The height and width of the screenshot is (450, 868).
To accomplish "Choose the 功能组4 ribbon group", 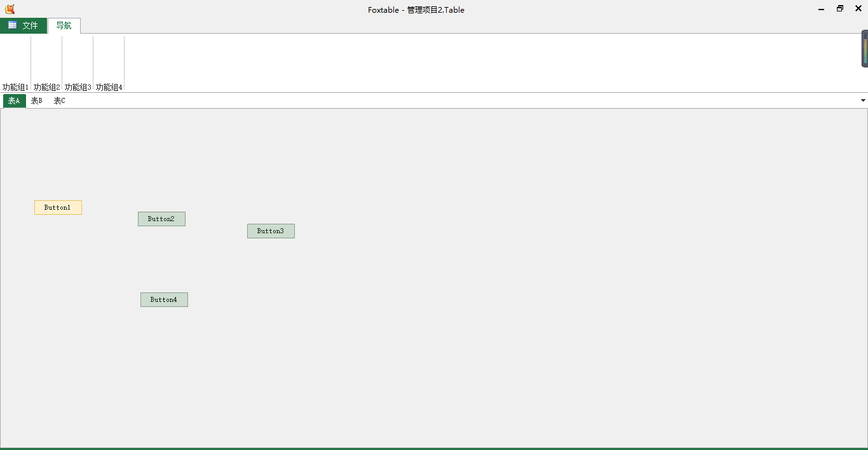I will pos(109,87).
